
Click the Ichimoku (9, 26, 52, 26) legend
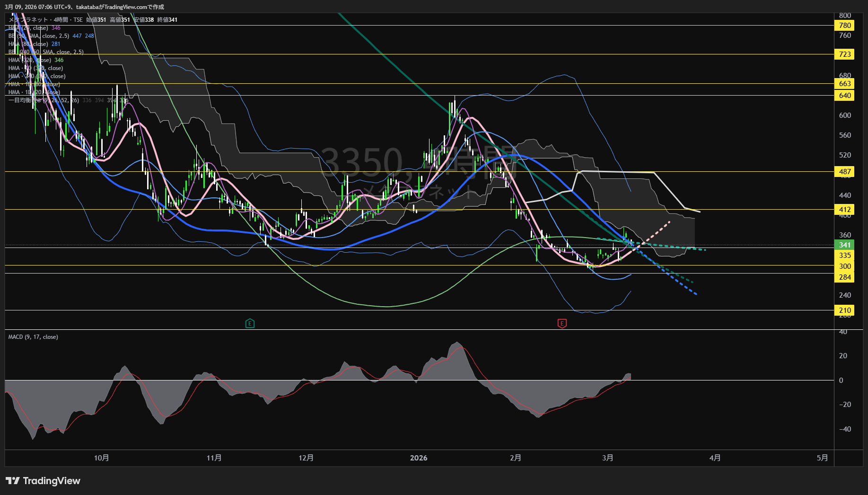[x=44, y=100]
